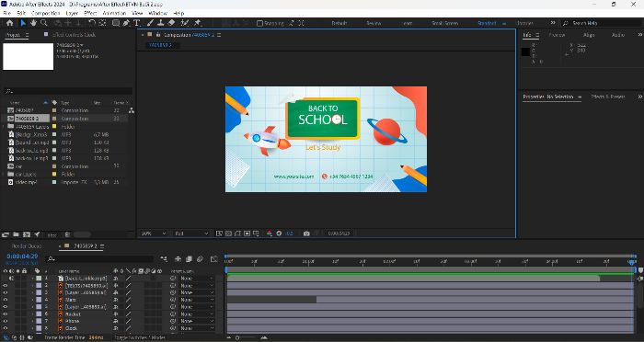Switch to the Review workspace
Screen dimensions: 644x342
coord(374,23)
